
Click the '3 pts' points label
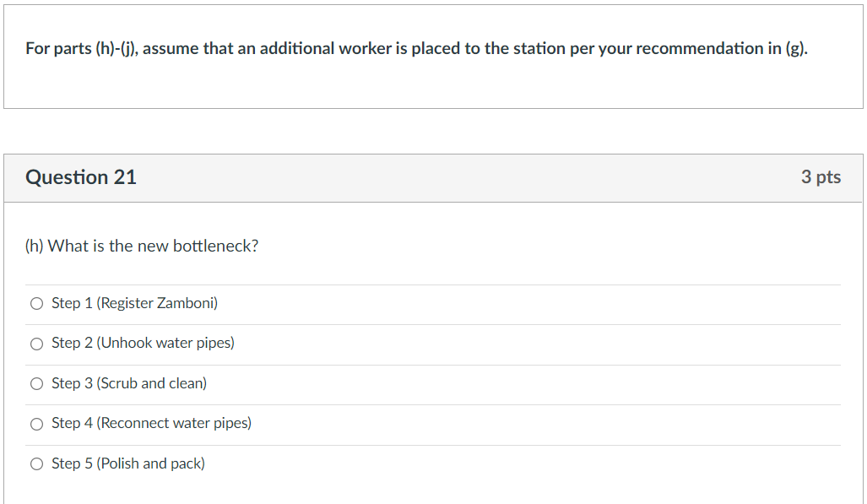(821, 177)
